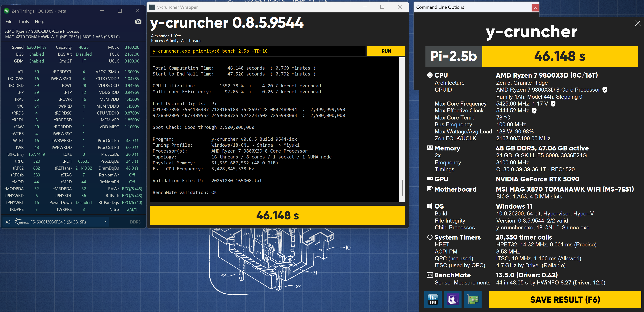Launch HWiNFO from the BenchMate result panel
This screenshot has width=644, height=312.
[x=433, y=299]
